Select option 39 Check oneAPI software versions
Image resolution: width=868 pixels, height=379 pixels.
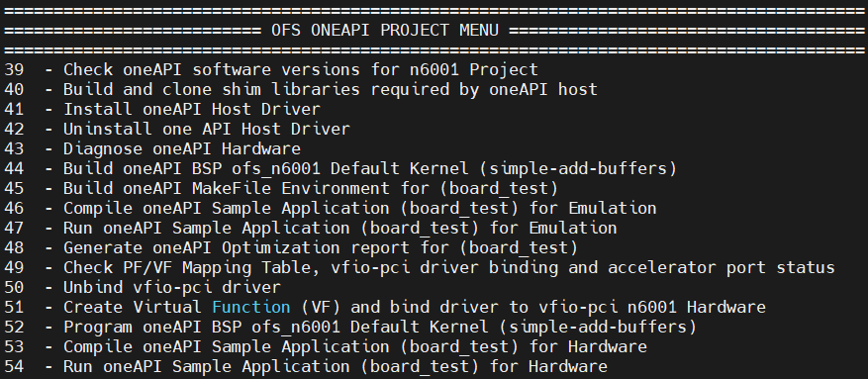[x=271, y=69]
